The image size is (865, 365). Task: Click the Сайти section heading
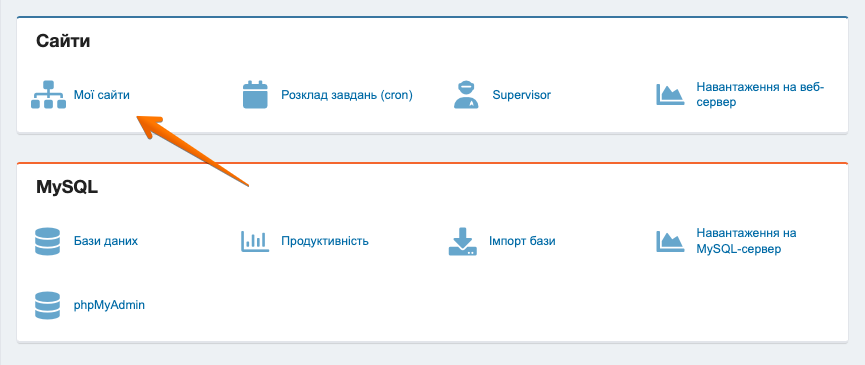(x=63, y=41)
